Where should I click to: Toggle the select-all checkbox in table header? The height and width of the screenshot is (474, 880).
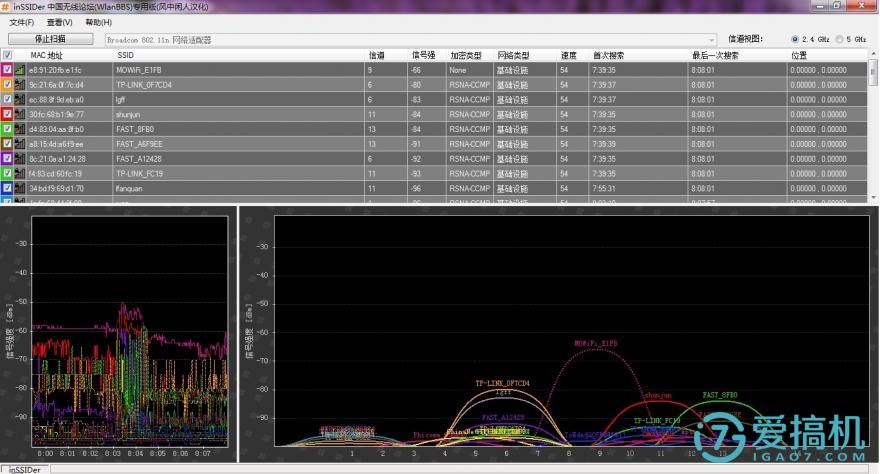tap(7, 55)
